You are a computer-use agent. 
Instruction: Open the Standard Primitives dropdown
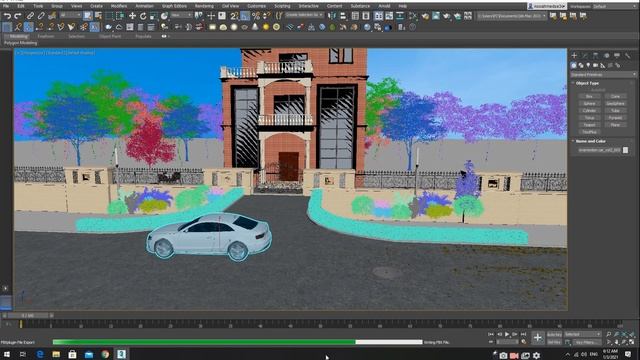[x=603, y=75]
